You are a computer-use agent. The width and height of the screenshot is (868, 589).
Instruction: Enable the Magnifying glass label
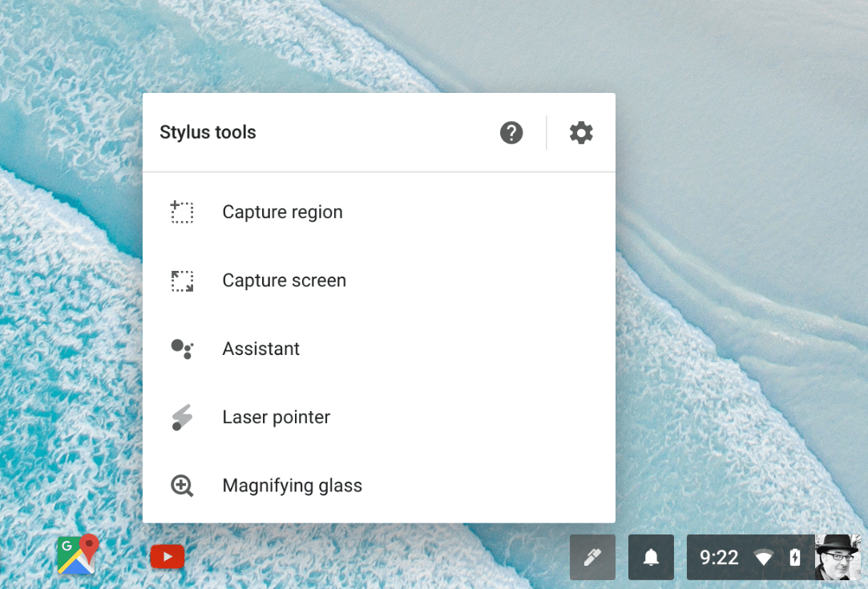[292, 486]
